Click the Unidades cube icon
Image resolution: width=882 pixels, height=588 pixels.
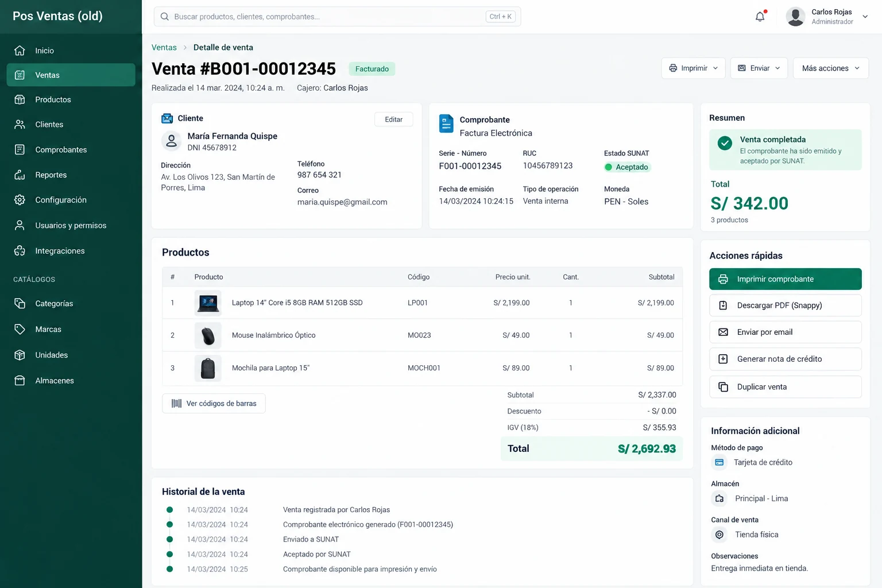pyautogui.click(x=20, y=355)
